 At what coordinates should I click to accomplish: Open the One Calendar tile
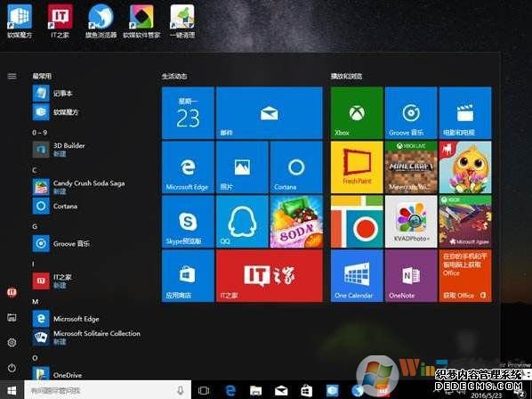pyautogui.click(x=357, y=276)
